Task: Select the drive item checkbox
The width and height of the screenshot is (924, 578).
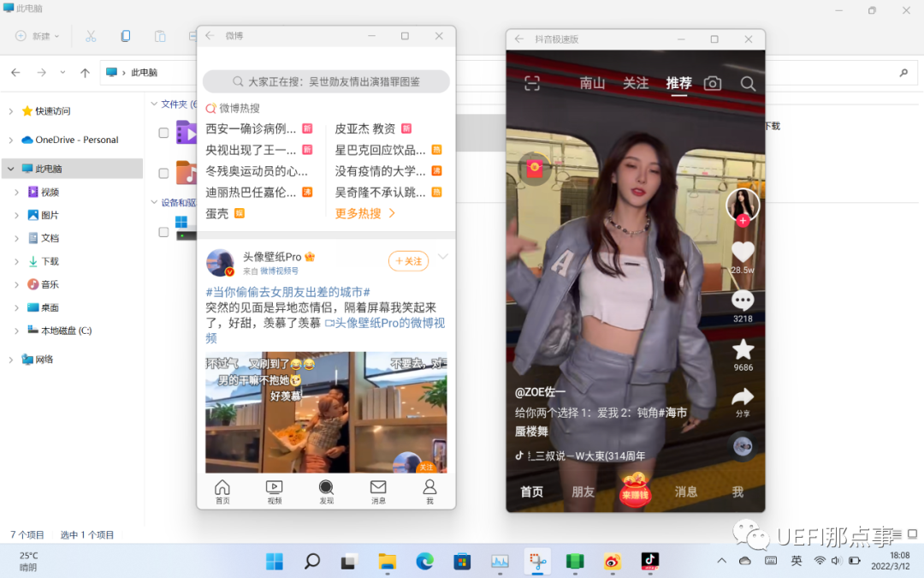Action: [x=163, y=232]
